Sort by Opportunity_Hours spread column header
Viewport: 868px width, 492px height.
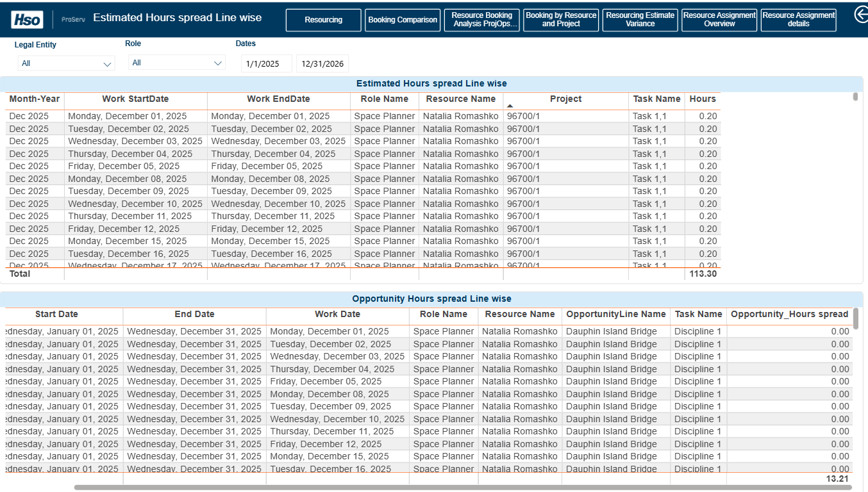pos(789,314)
